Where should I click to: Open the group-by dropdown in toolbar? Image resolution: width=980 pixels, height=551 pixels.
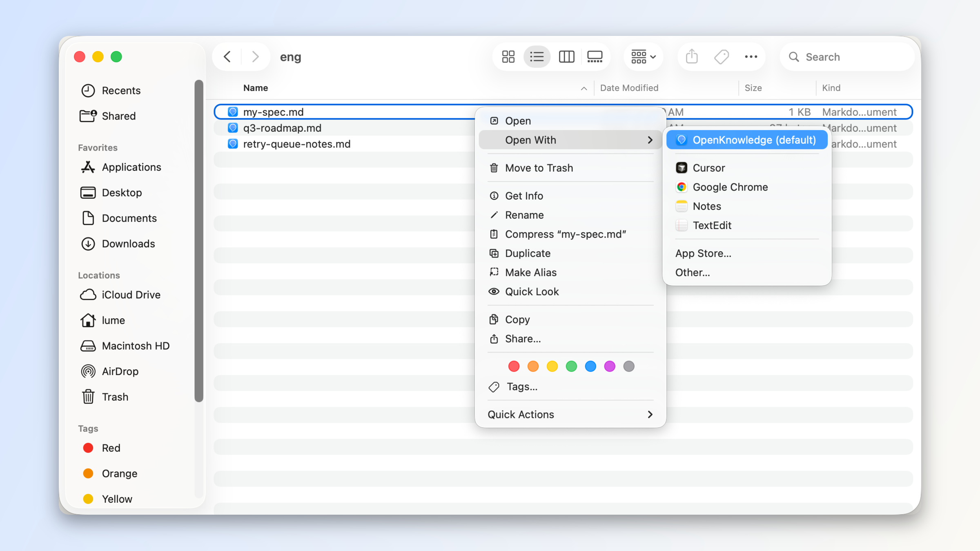point(644,57)
